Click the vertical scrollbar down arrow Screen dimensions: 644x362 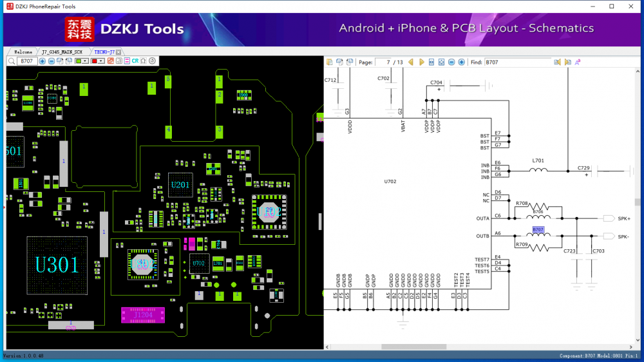point(638,340)
